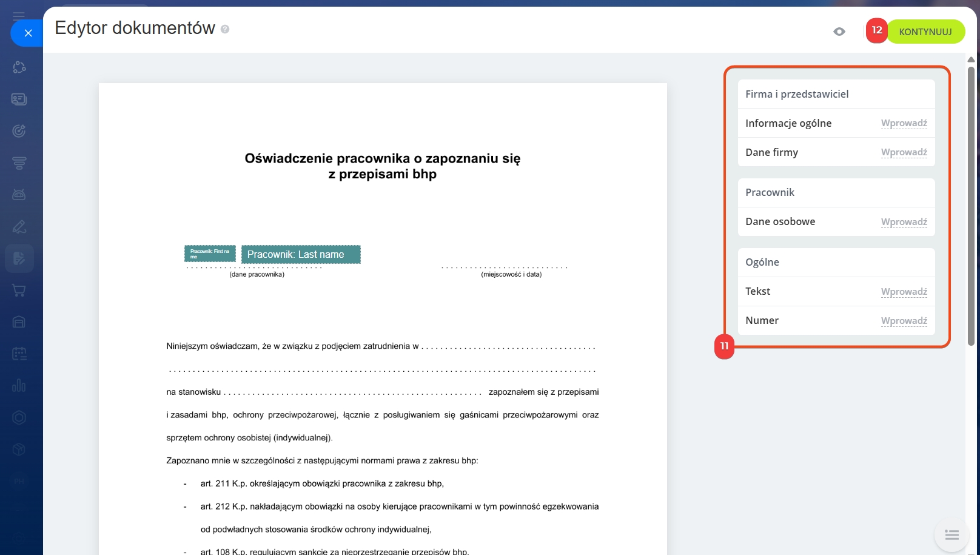980x555 pixels.
Task: Click Wprowadź next to Dane firmy
Action: pos(904,152)
